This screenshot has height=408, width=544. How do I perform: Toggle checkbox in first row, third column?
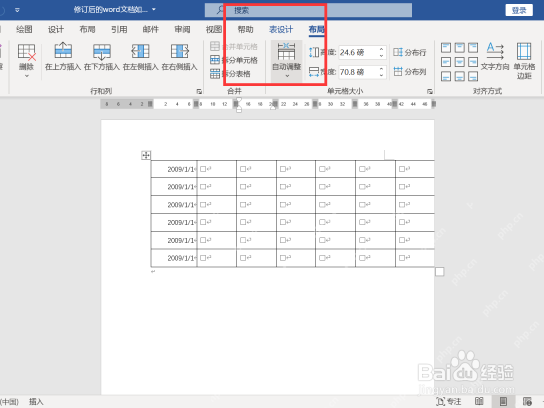tap(243, 169)
